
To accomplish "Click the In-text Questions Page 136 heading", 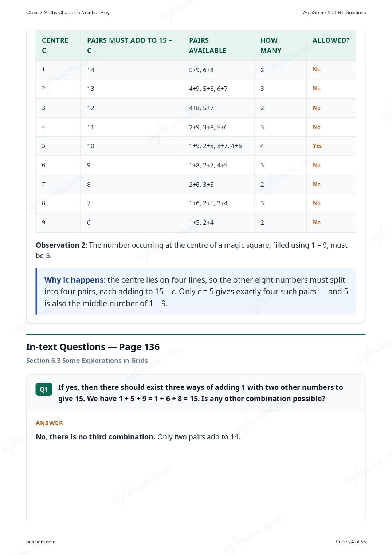I will (x=93, y=347).
